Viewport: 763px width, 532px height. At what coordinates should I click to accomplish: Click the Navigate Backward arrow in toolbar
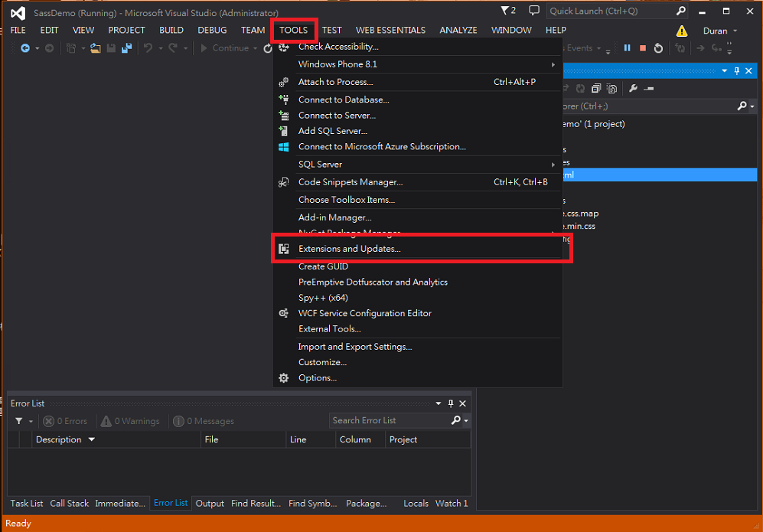pos(25,47)
